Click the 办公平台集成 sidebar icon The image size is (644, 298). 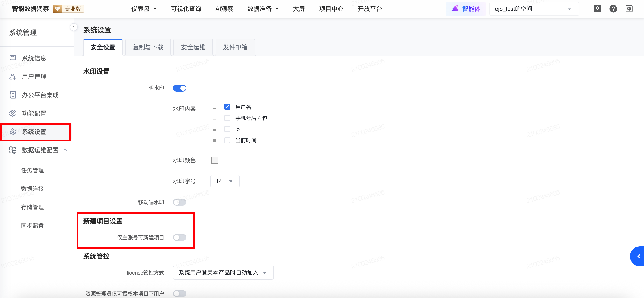tap(12, 95)
